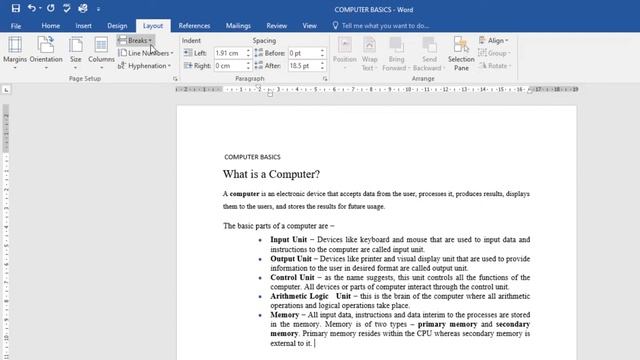This screenshot has height=360, width=640.
Task: Click the right indent marker on ruler
Action: pos(530,91)
